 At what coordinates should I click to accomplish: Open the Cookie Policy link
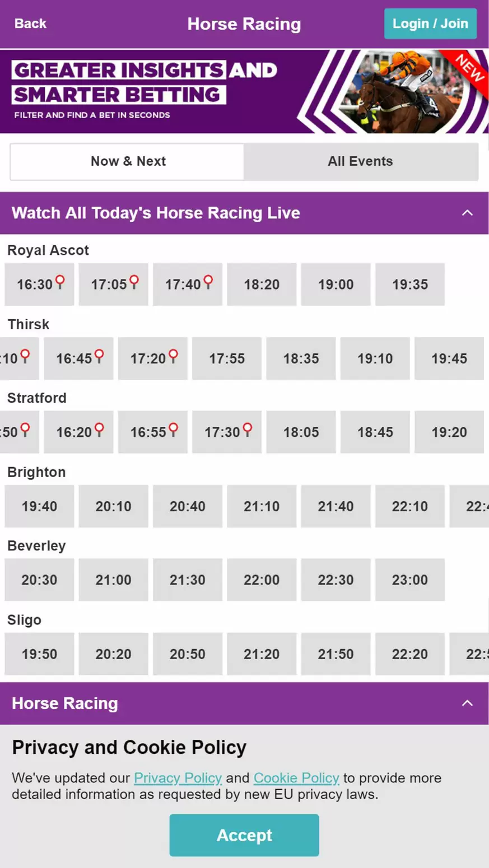296,778
